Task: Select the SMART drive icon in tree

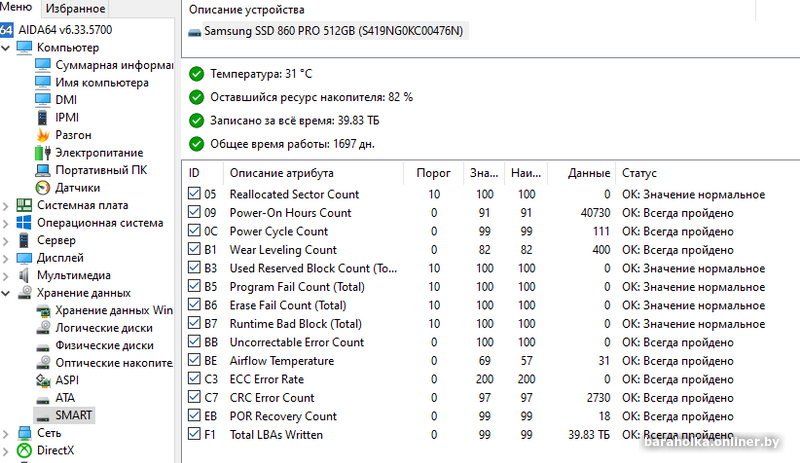Action: [x=43, y=415]
